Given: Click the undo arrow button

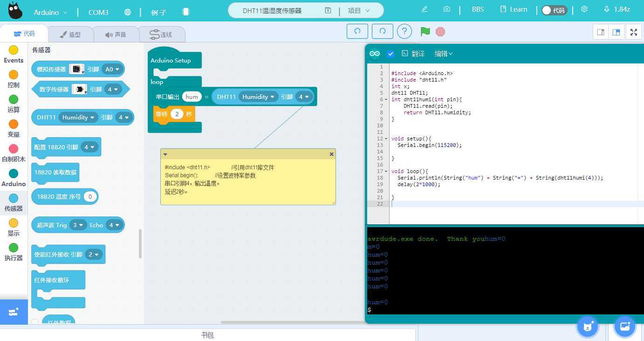Looking at the screenshot, I should pos(357,31).
